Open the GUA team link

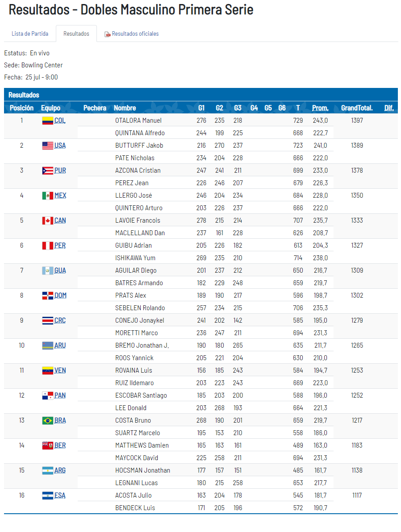click(60, 270)
